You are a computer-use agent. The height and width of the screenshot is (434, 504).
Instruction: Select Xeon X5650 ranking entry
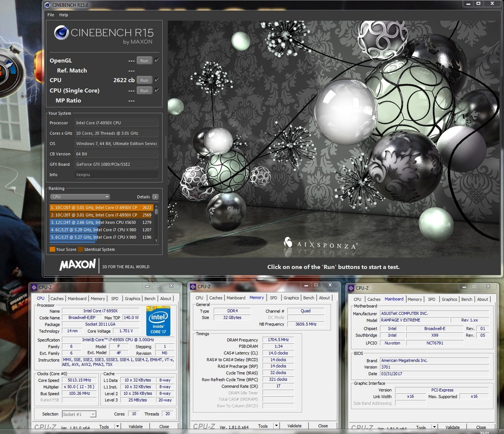(x=101, y=222)
